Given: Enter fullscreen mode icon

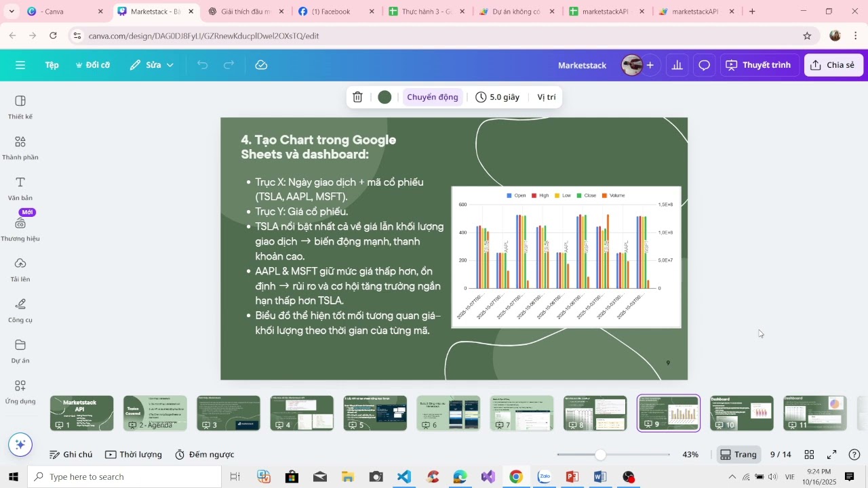Looking at the screenshot, I should [x=832, y=455].
